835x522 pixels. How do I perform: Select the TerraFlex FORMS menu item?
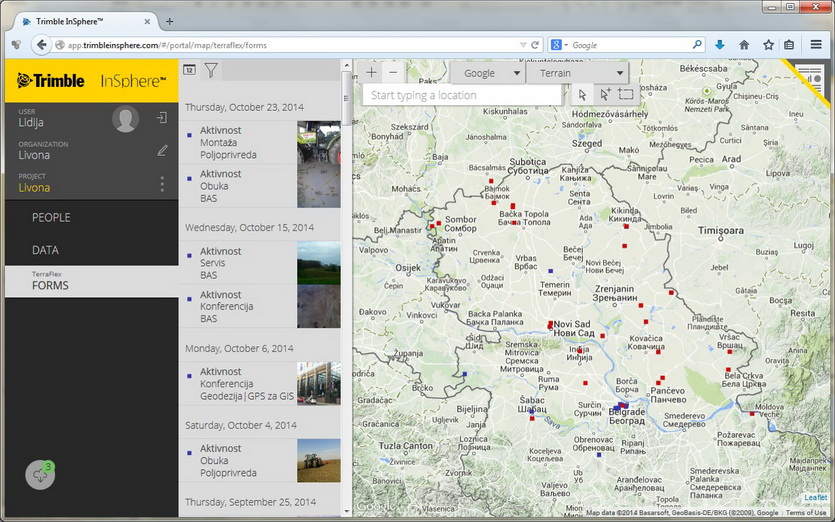(x=92, y=281)
